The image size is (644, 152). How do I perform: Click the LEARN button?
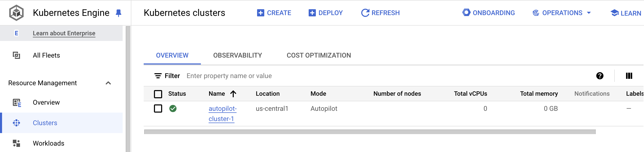[626, 13]
